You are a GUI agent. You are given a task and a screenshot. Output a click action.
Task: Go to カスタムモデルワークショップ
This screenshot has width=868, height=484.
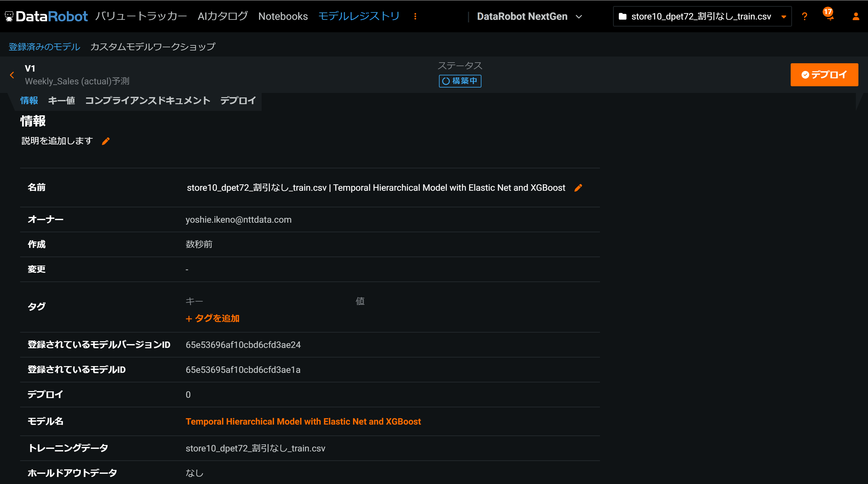click(153, 47)
